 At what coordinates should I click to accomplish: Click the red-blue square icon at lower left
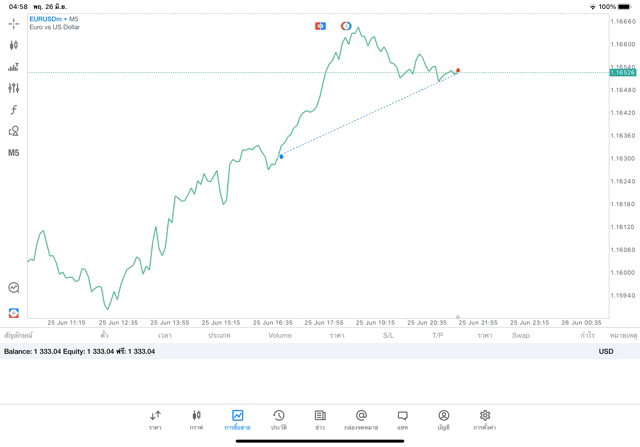[14, 313]
